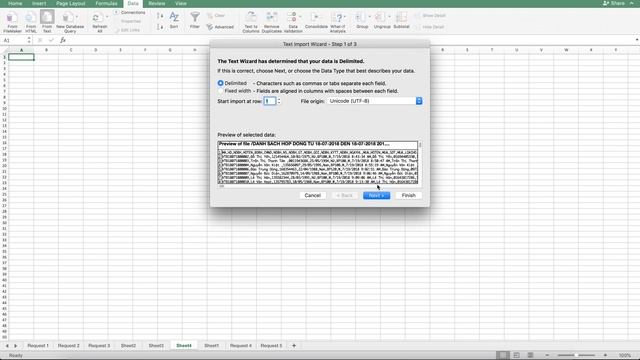This screenshot has height=360, width=640.
Task: Click the zoom slider handle in status bar
Action: pos(576,355)
